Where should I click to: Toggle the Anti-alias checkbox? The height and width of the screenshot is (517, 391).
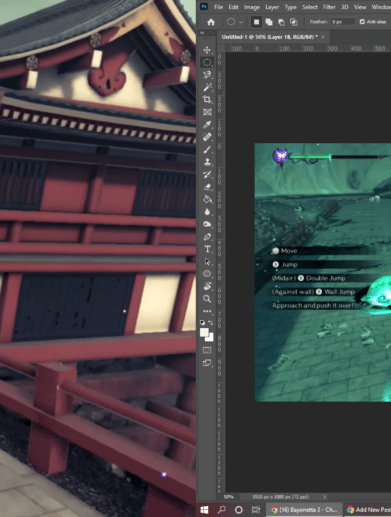362,22
